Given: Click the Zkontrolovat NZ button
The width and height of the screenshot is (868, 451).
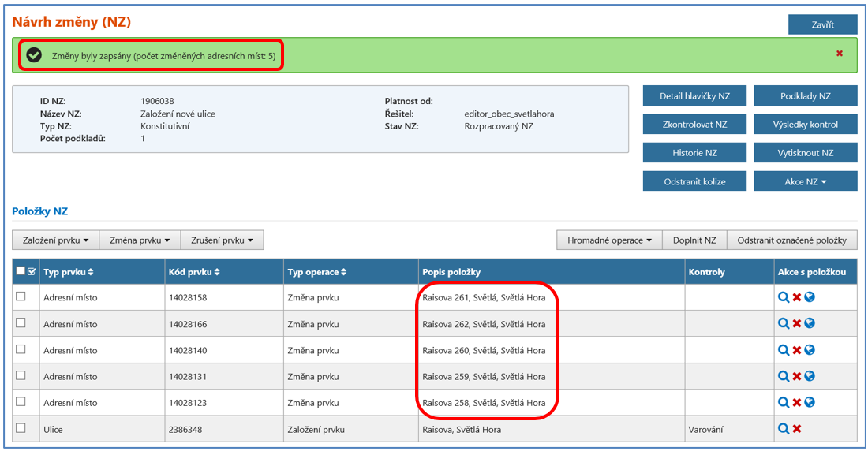Looking at the screenshot, I should coord(694,125).
